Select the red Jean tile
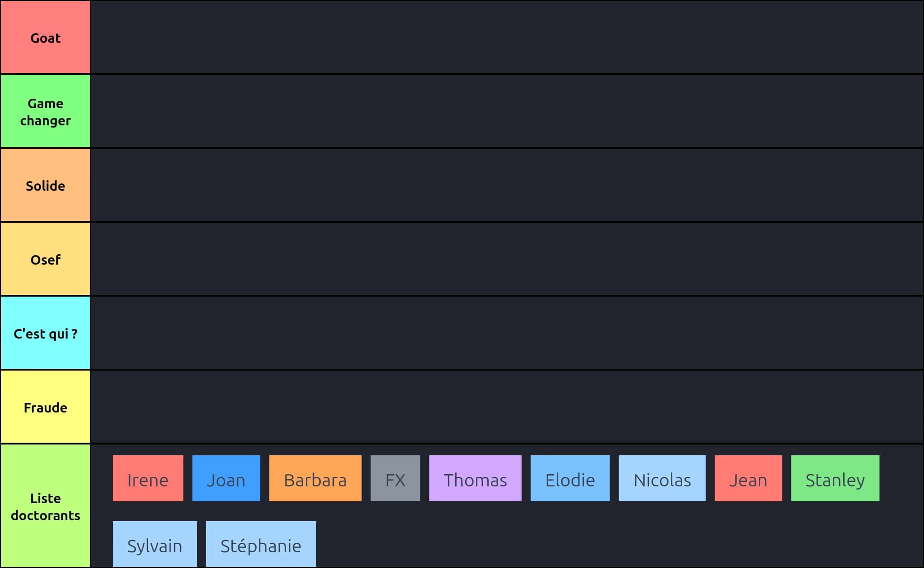The image size is (924, 568). pyautogui.click(x=748, y=478)
